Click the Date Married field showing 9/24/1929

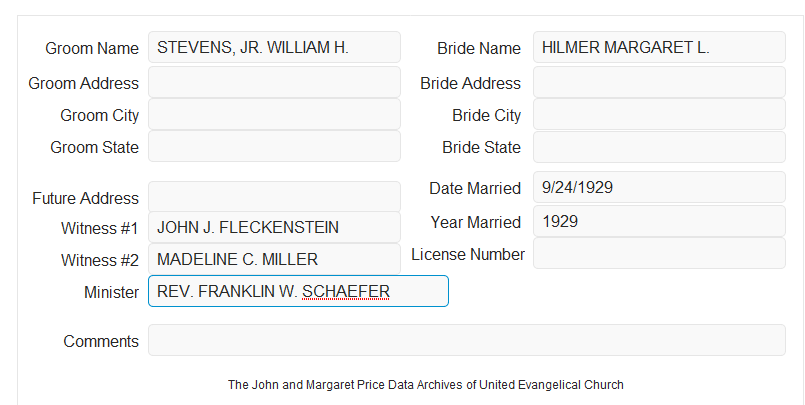(659, 187)
